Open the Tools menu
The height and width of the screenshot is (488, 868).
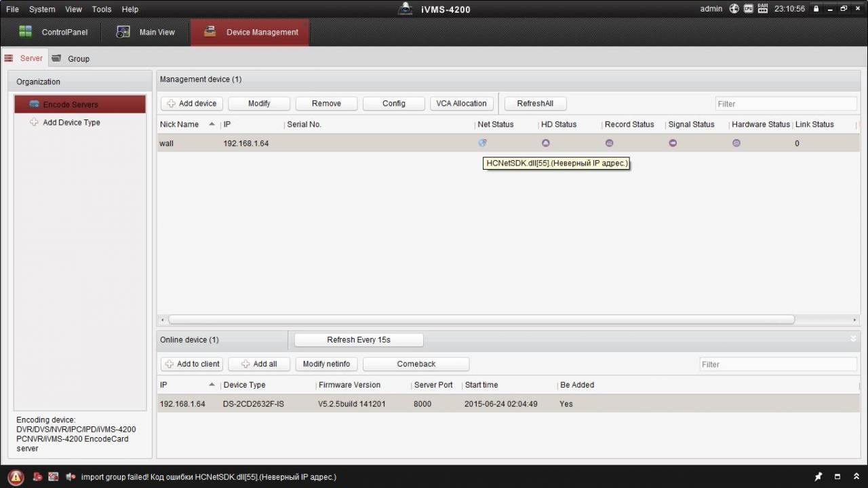click(102, 10)
